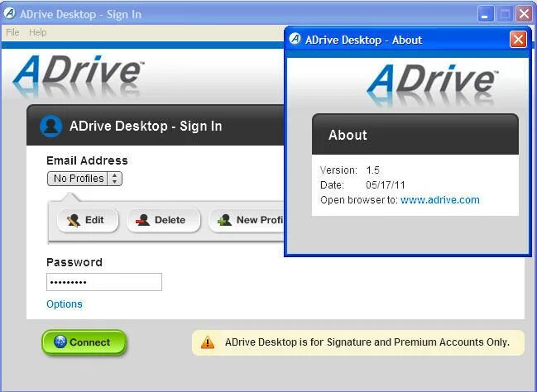Click the user avatar icon in Sign In header
The height and width of the screenshot is (392, 537).
coord(51,126)
